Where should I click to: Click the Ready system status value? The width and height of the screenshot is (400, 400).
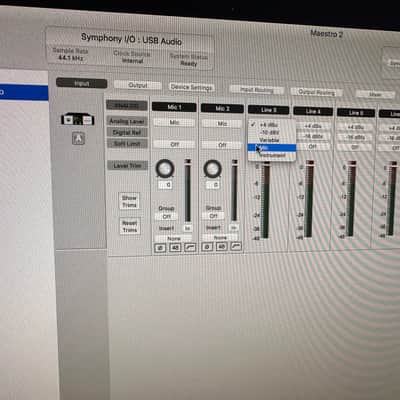[x=189, y=63]
